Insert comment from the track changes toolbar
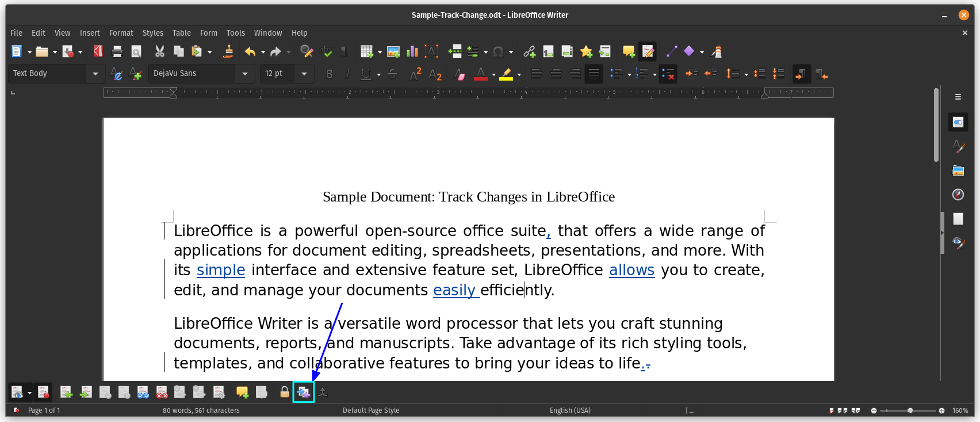The image size is (980, 422). click(x=242, y=392)
